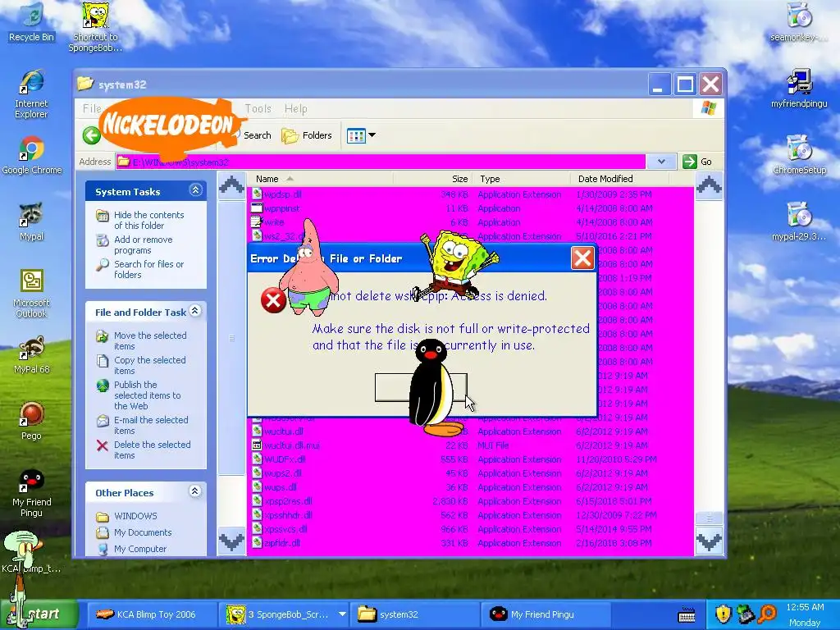Select the ChromeSetup desktop icon
Screen dimensions: 840x630
pos(799,155)
